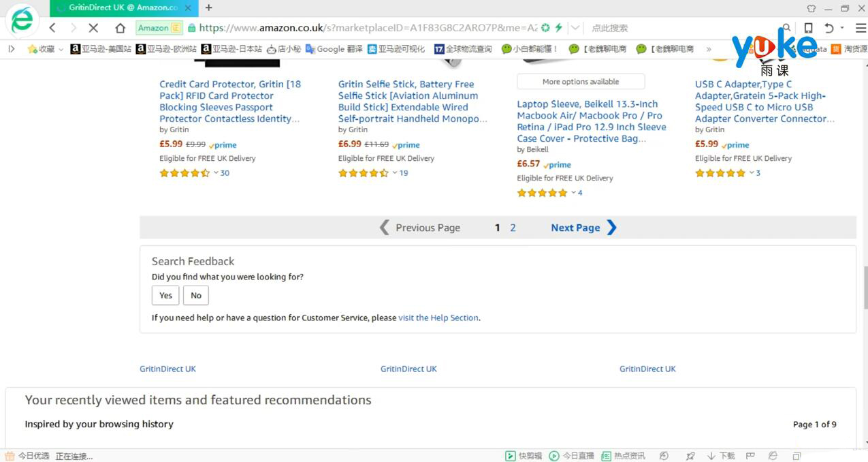Open the browser home page
The width and height of the screenshot is (868, 462).
click(x=120, y=28)
